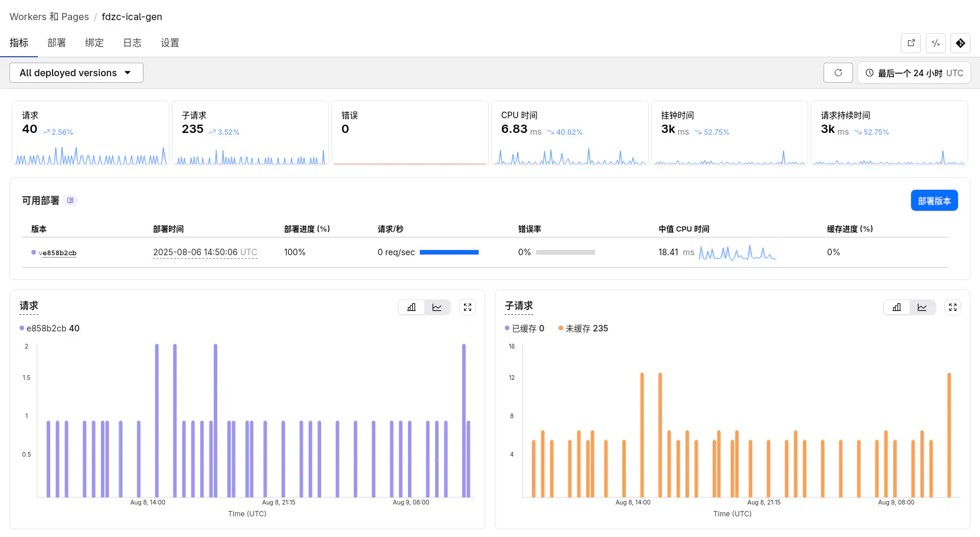
Task: Open the Worker in a new tab icon
Action: [x=911, y=43]
